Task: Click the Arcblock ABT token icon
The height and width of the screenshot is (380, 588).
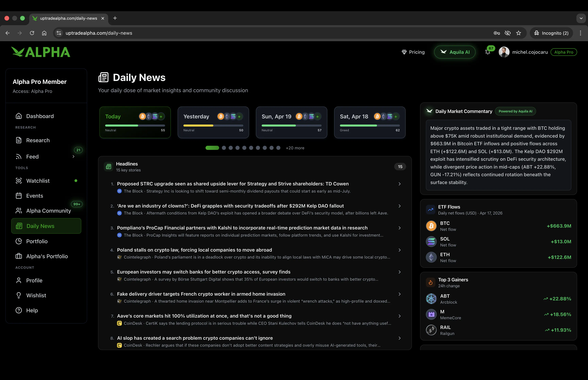Action: (431, 299)
